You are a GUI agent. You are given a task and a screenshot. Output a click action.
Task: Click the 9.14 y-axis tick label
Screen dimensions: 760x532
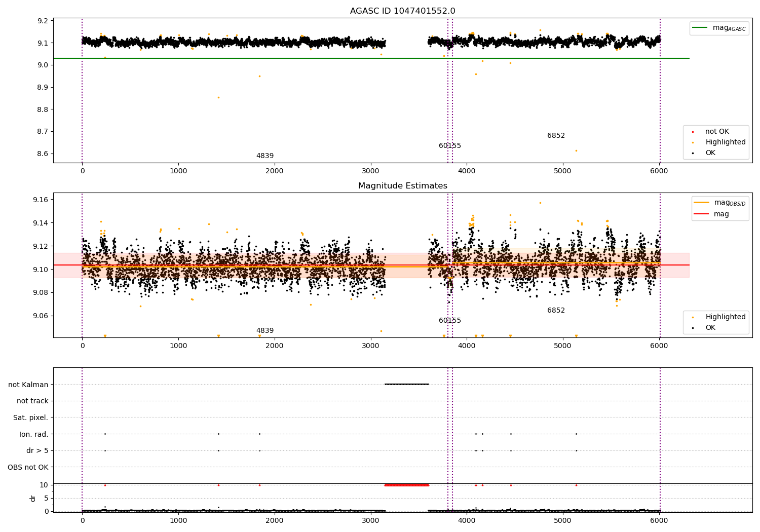[x=41, y=223]
